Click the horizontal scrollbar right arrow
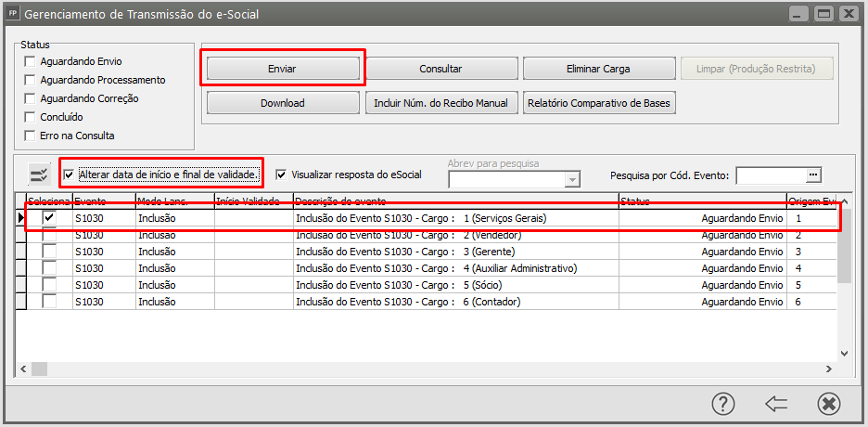Image resolution: width=868 pixels, height=427 pixels. 830,369
